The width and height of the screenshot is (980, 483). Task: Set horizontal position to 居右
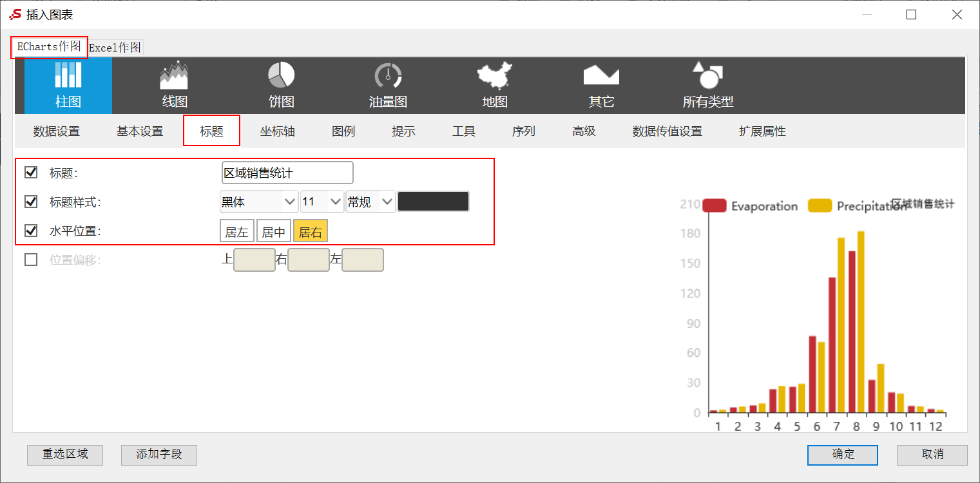coord(311,231)
